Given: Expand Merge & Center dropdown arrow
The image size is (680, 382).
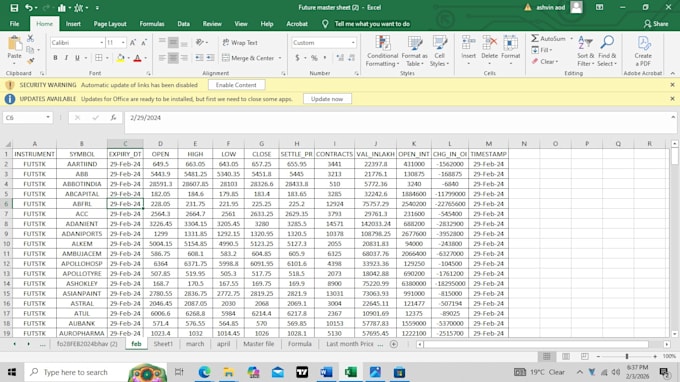Looking at the screenshot, I should pos(280,58).
